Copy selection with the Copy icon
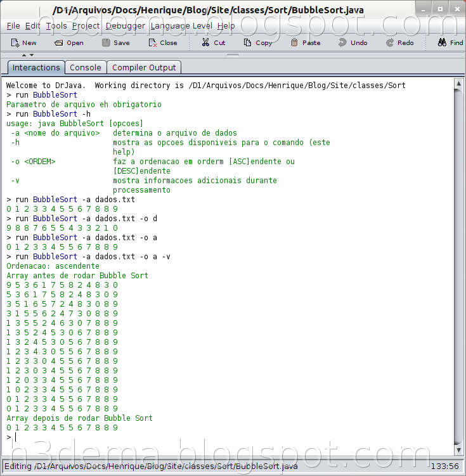 click(247, 43)
